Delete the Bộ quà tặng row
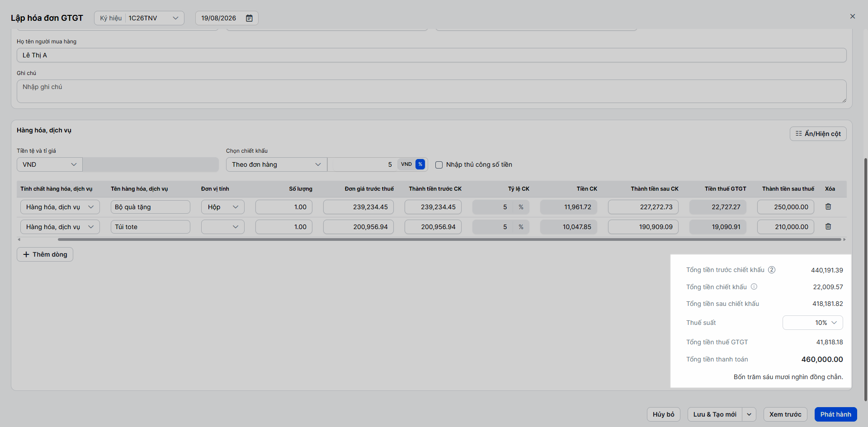868x427 pixels. tap(828, 206)
